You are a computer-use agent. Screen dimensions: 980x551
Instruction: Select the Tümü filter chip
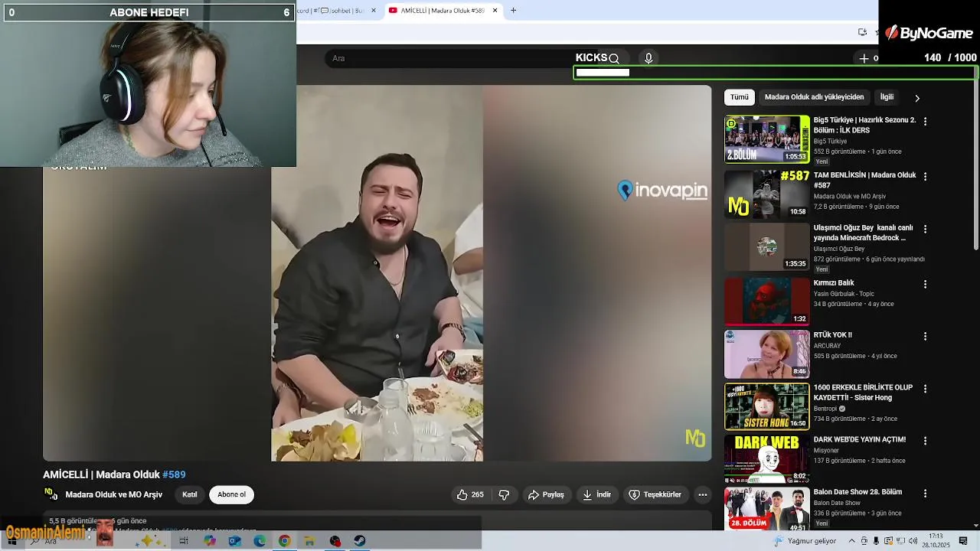[x=739, y=97]
